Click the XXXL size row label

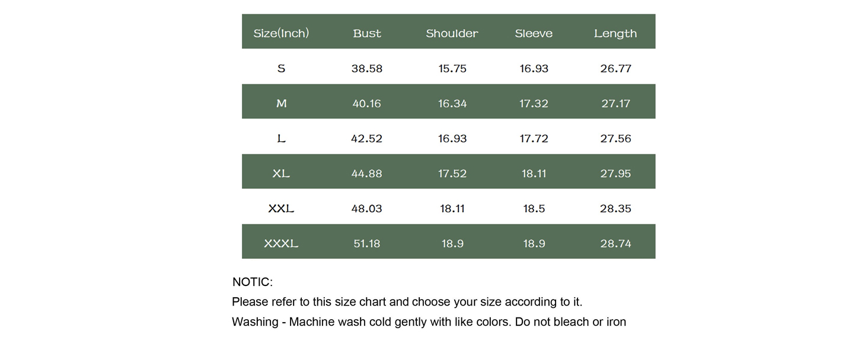281,243
